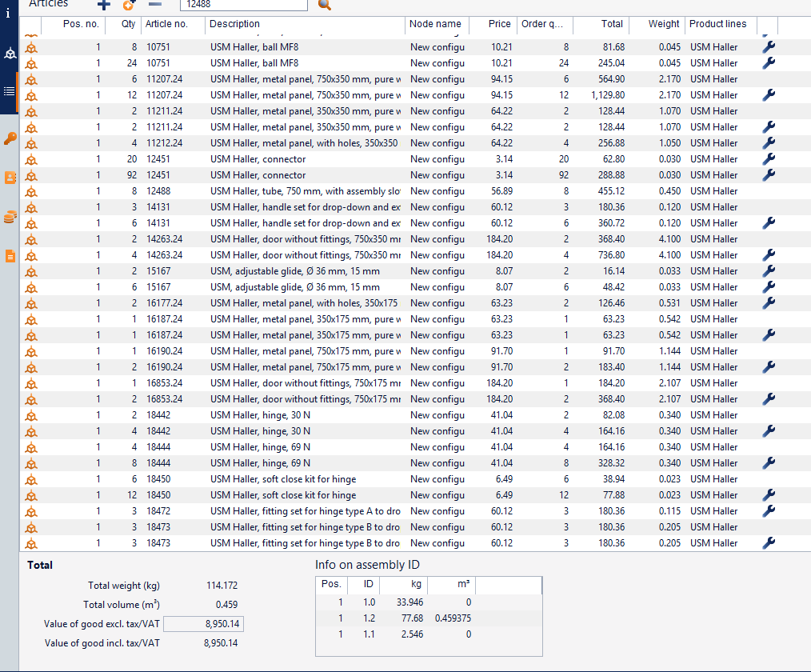Screen dimensions: 811x672
Task: Click wrench icon in 18472 row
Action: [769, 511]
